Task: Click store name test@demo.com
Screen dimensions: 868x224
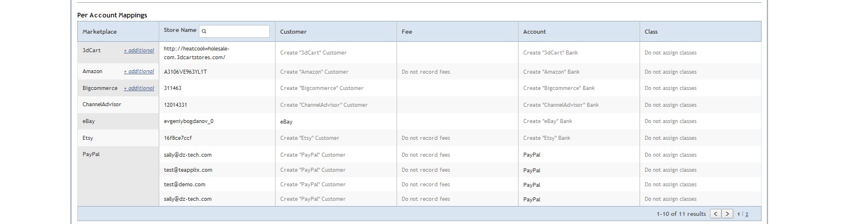Action: pos(184,185)
